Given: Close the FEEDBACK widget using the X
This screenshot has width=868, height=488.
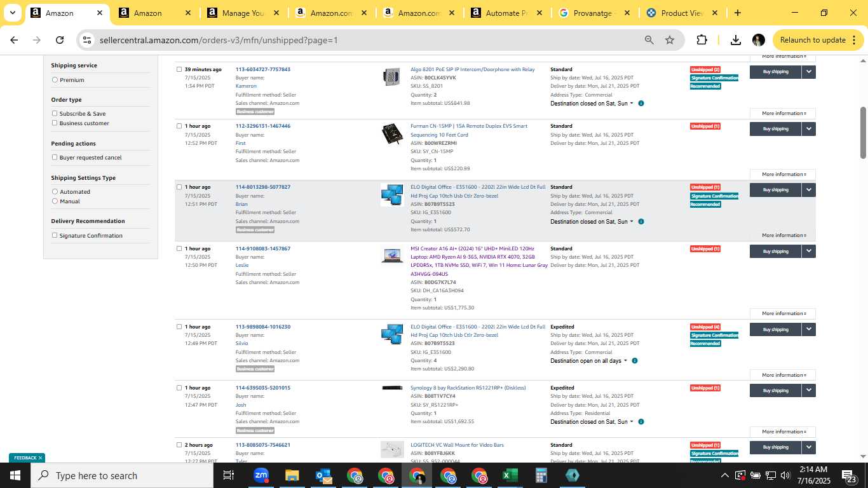Looking at the screenshot, I should click(40, 457).
